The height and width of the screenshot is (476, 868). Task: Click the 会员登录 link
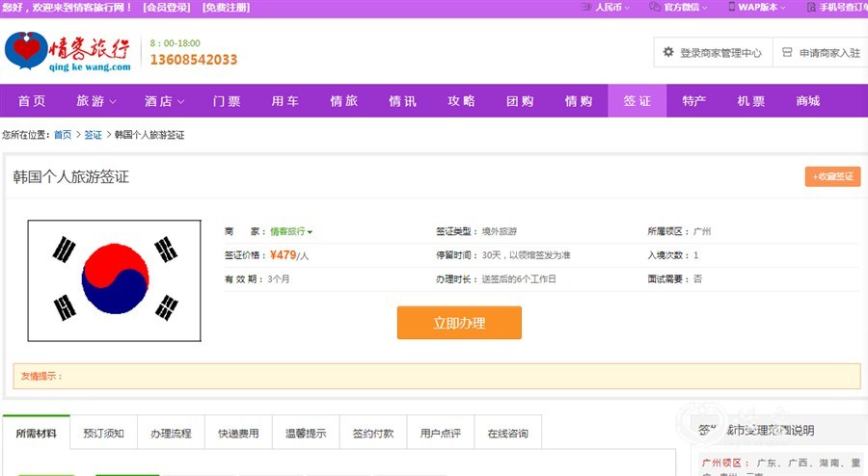(167, 8)
